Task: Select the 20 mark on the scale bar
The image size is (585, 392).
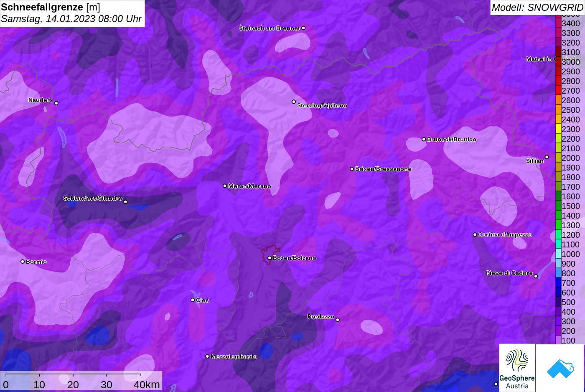Action: coord(73,384)
